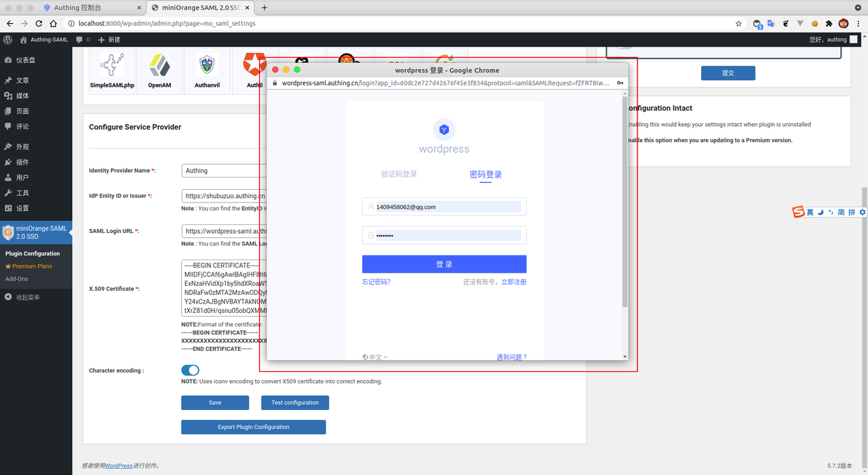Switch to 验证码登录 tab in login popup
This screenshot has height=475, width=868.
pos(399,174)
